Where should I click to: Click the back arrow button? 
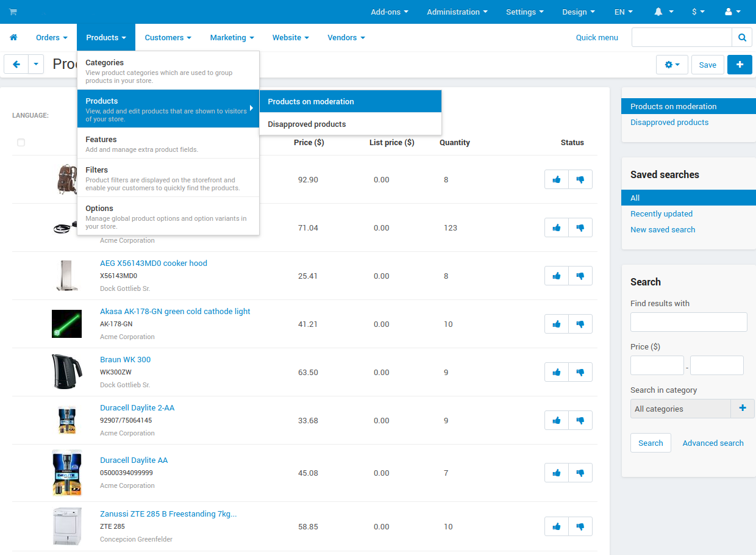click(x=16, y=64)
